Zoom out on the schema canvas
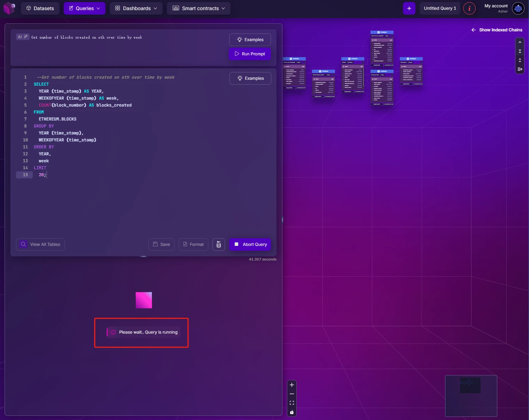529x420 pixels. (292, 394)
